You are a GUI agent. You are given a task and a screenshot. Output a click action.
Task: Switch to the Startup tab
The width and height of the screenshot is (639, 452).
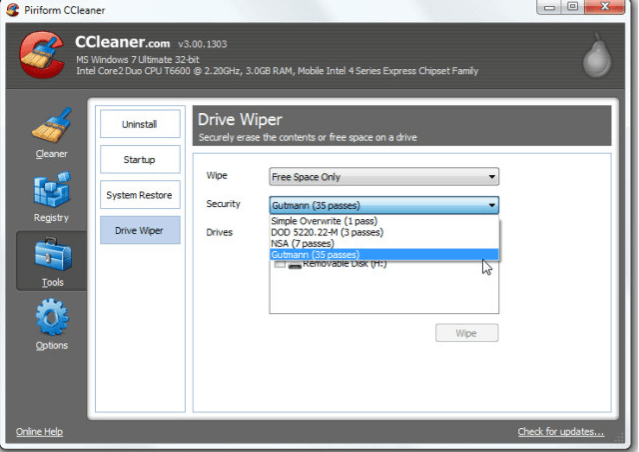point(140,159)
